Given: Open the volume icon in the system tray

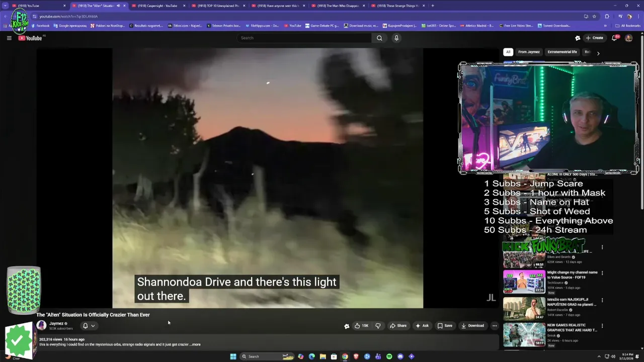Looking at the screenshot, I should (x=613, y=356).
